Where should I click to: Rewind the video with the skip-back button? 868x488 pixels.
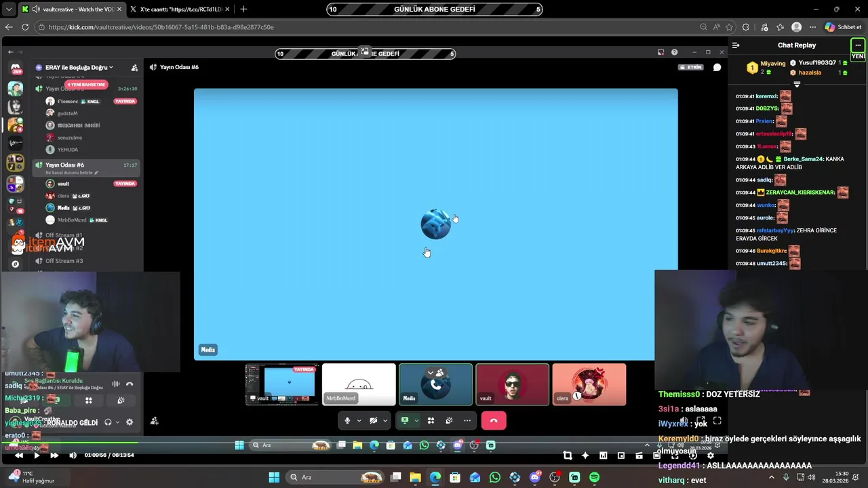(19, 455)
